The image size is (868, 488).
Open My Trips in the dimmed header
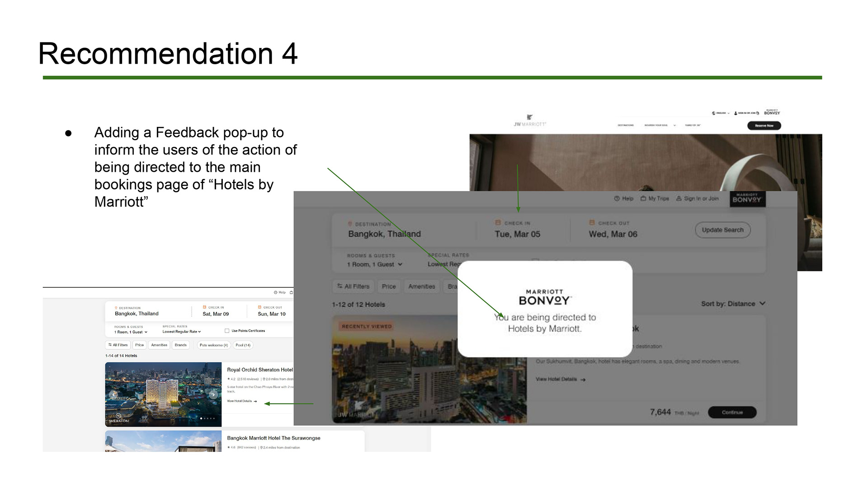655,198
